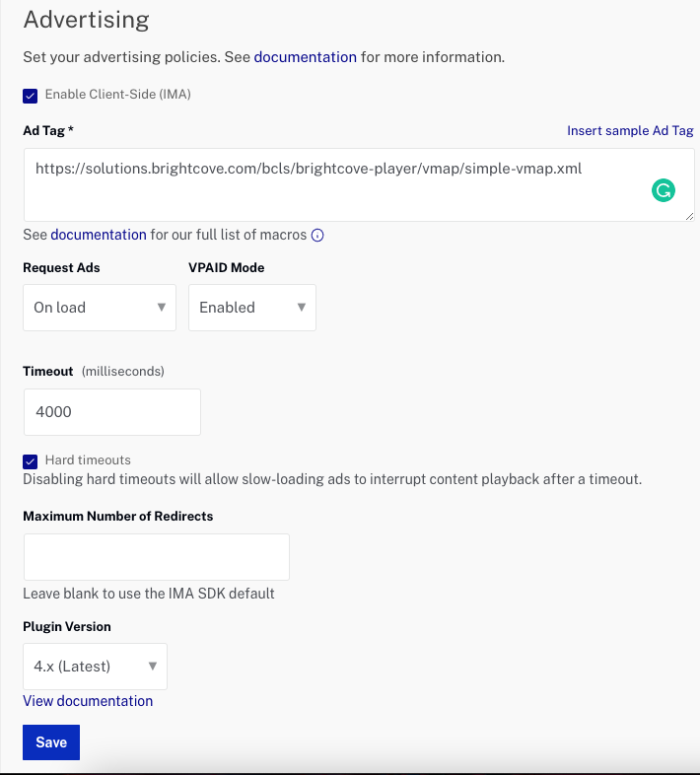Open the Request Ads dropdown
The height and width of the screenshot is (775, 700).
point(99,308)
